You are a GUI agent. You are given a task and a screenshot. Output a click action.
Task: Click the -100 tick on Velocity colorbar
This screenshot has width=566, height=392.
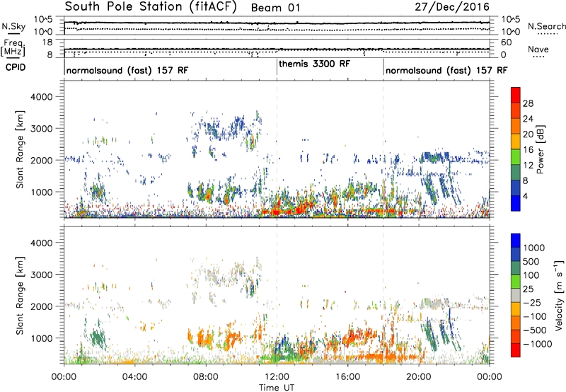coord(534,316)
